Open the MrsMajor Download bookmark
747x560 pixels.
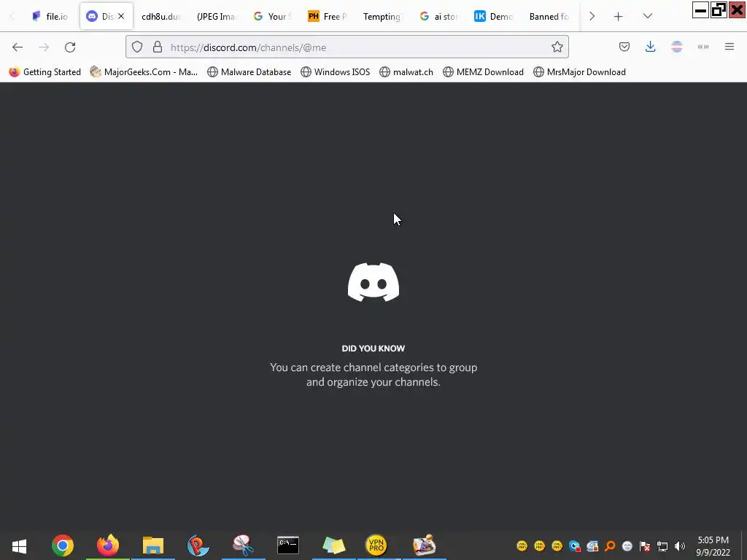pos(579,72)
